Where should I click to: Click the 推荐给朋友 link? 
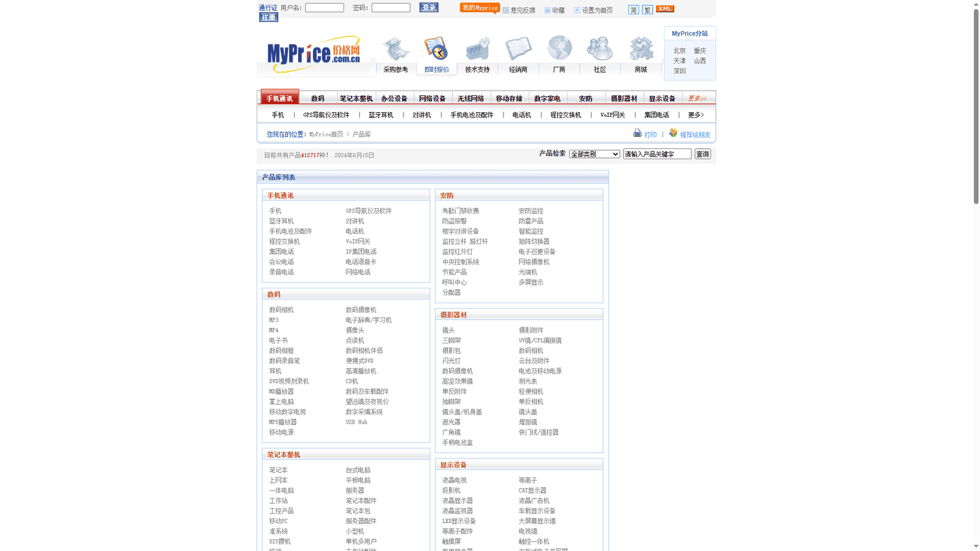point(695,135)
